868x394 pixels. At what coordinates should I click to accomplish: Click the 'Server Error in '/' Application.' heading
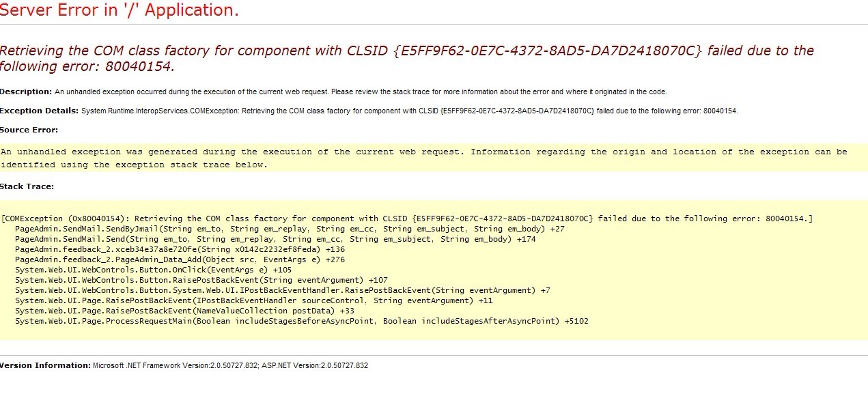click(x=120, y=12)
